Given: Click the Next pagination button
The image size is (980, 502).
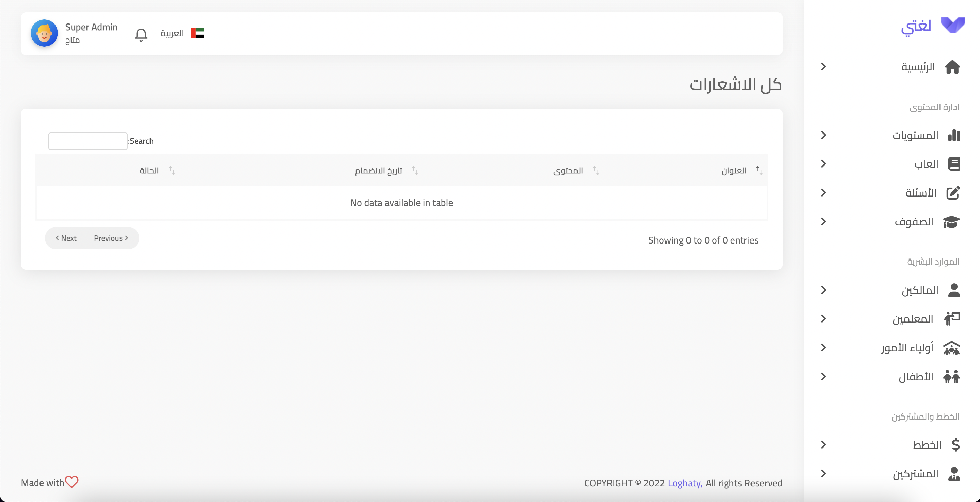Looking at the screenshot, I should tap(66, 238).
